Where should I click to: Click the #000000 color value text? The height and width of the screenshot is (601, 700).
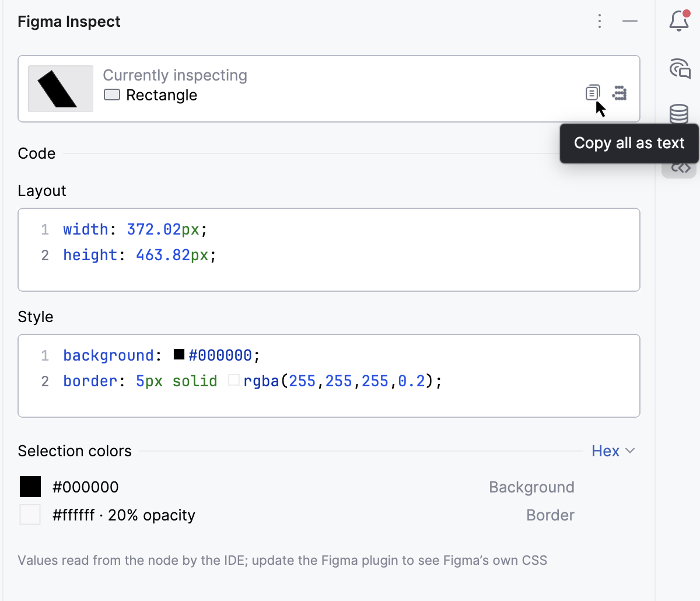pos(86,487)
